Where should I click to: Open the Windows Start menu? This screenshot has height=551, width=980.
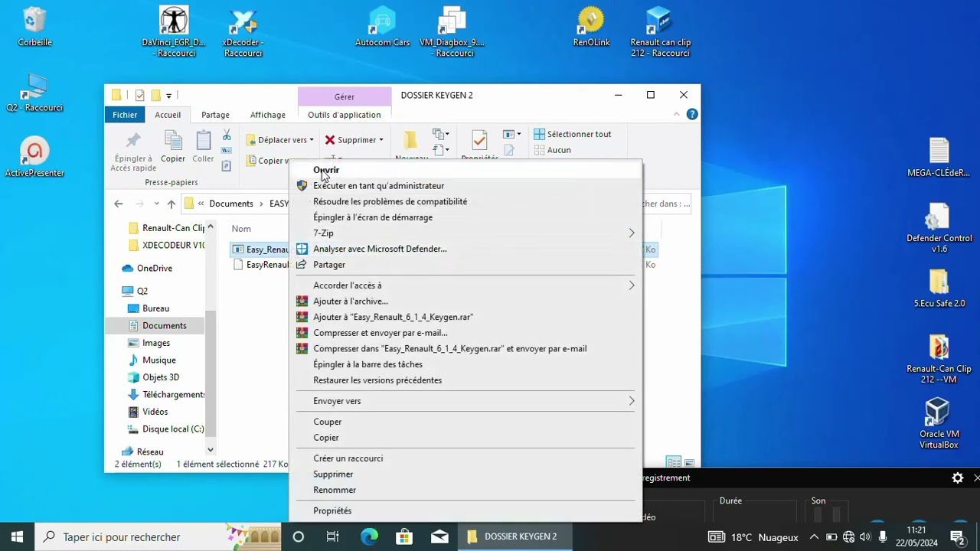(17, 536)
